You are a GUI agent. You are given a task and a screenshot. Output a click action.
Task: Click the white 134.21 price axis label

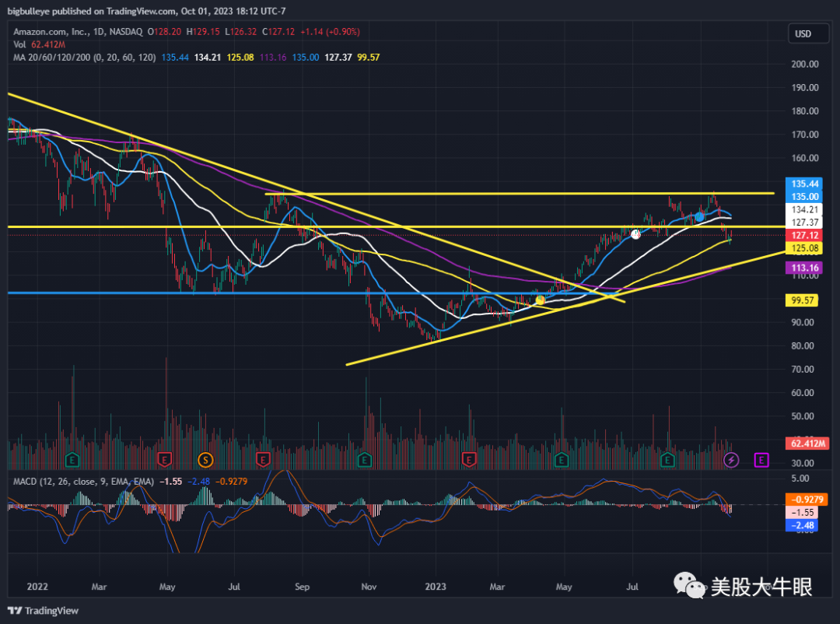tap(803, 209)
